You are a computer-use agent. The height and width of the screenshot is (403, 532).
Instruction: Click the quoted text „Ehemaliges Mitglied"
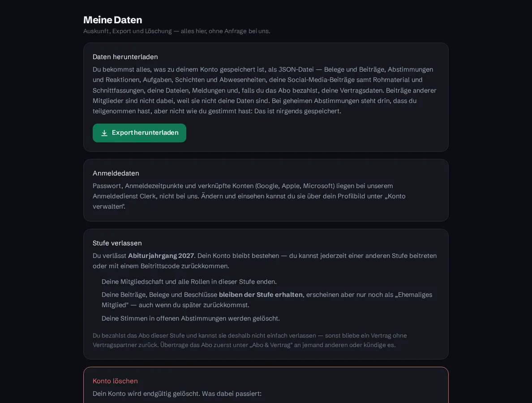[x=267, y=300]
